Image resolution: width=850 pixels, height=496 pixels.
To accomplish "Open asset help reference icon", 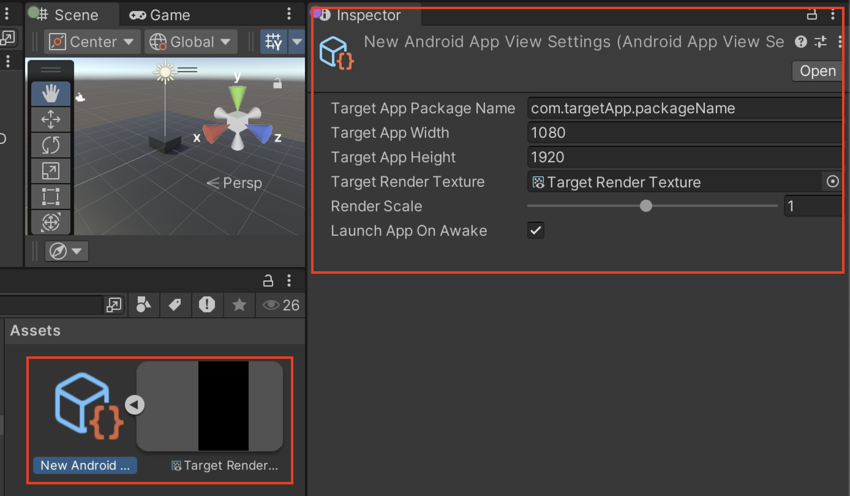I will click(801, 42).
